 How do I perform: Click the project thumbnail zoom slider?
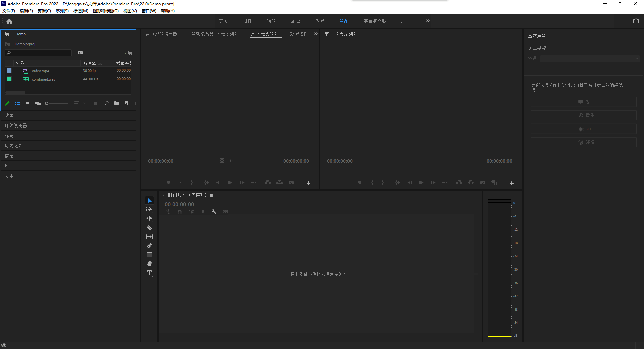click(x=57, y=103)
